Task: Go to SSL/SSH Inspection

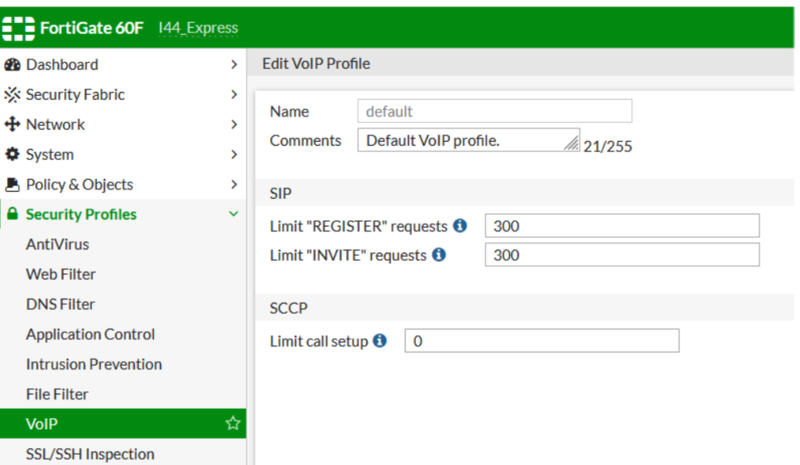Action: point(90,454)
